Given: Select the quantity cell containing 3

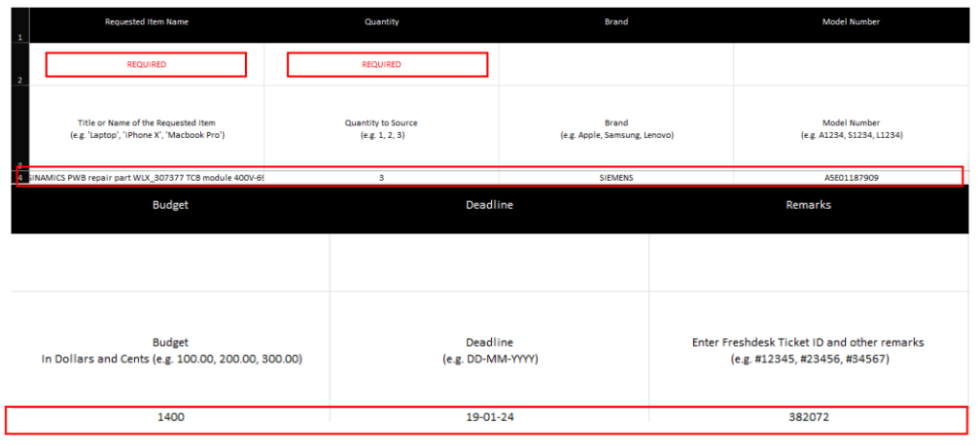Looking at the screenshot, I should point(381,177).
